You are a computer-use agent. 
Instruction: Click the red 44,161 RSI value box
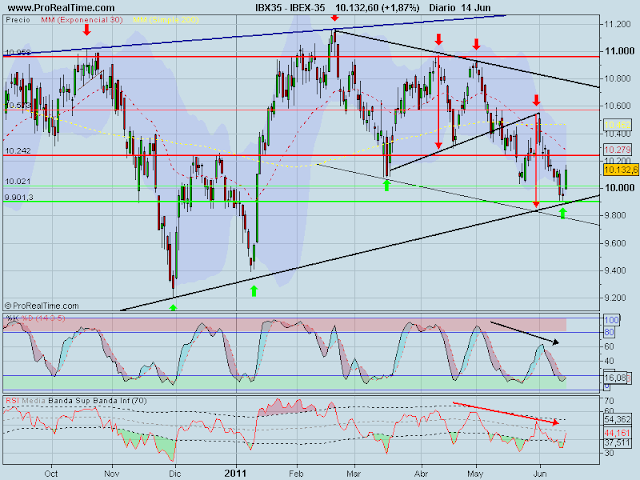(618, 433)
